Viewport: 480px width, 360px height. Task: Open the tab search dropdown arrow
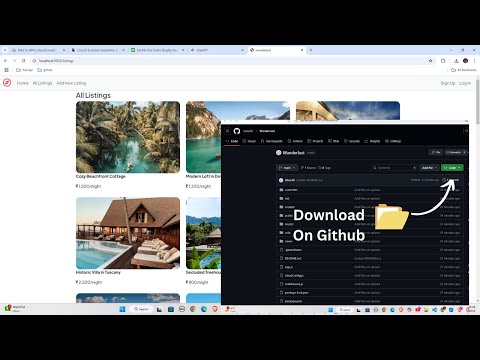pos(5,50)
